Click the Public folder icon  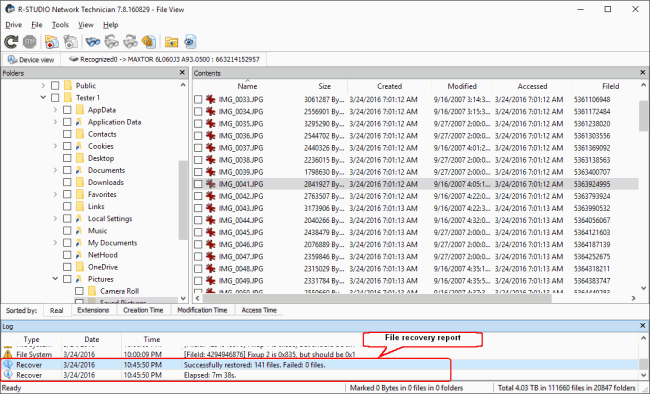pyautogui.click(x=68, y=85)
